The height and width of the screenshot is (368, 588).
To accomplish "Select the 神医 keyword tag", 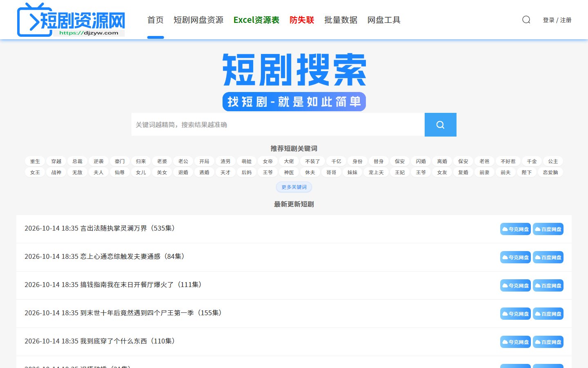I will 289,173.
